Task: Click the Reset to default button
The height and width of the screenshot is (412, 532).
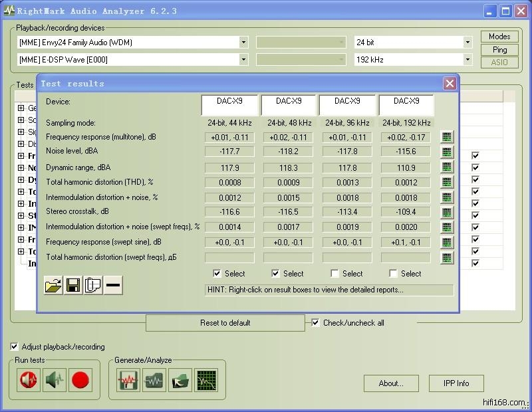Action: tap(225, 323)
